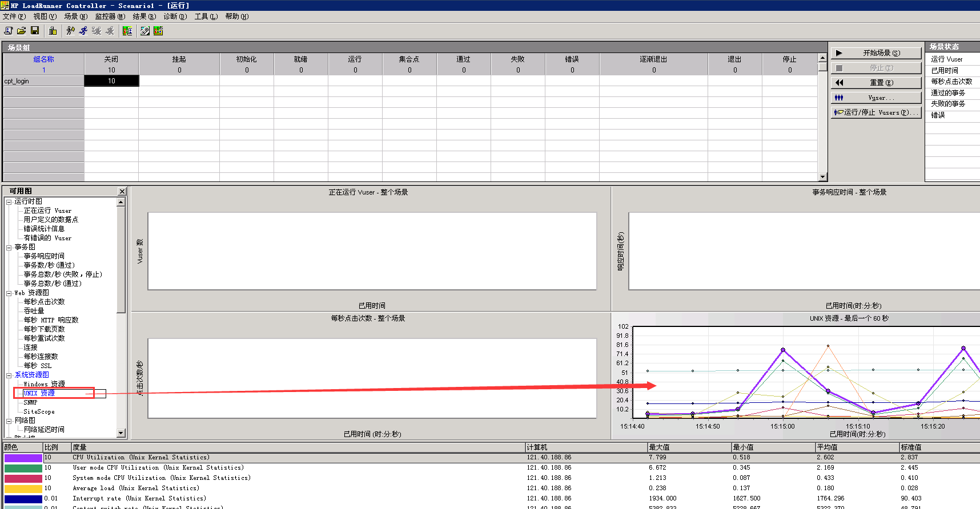Open the 诊断 menu

click(x=175, y=17)
